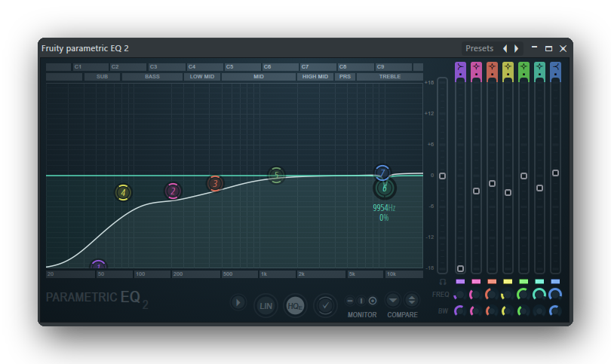Click orange band 3 BW knob
The height and width of the screenshot is (364, 611).
coord(492,311)
